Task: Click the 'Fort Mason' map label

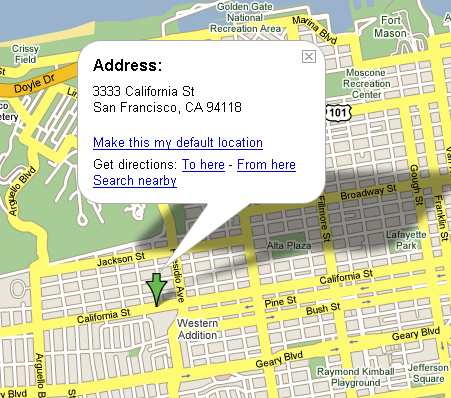Action: point(390,27)
